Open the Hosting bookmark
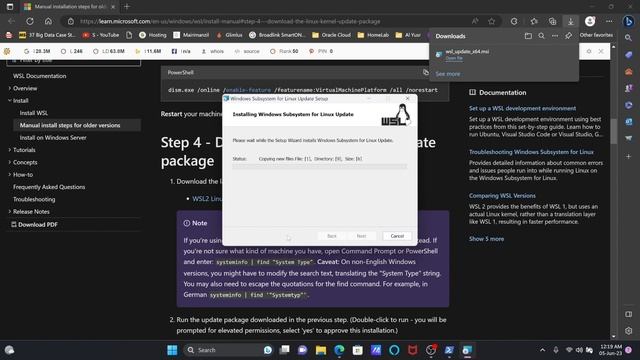Image resolution: width=640 pixels, height=360 pixels. (x=153, y=35)
